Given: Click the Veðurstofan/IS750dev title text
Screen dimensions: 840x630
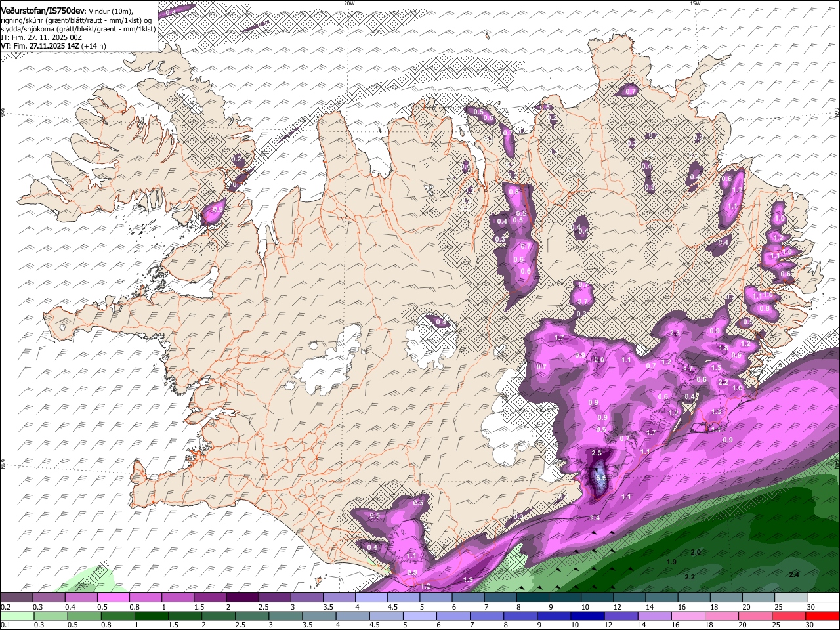Looking at the screenshot, I should [x=43, y=10].
